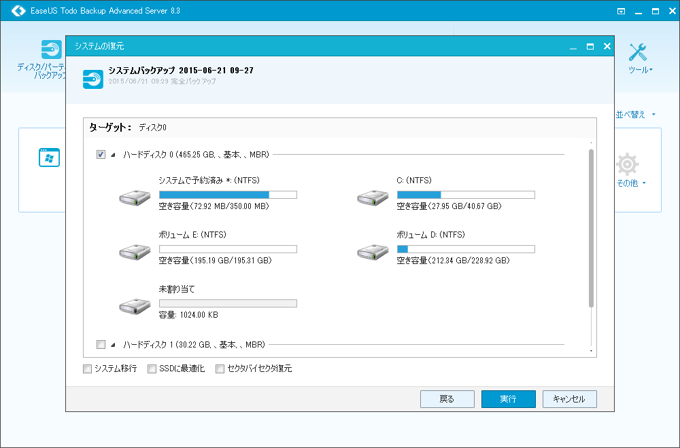Open the 並べ替え sort dropdown
Screen dimensions: 680x448
tap(635, 114)
